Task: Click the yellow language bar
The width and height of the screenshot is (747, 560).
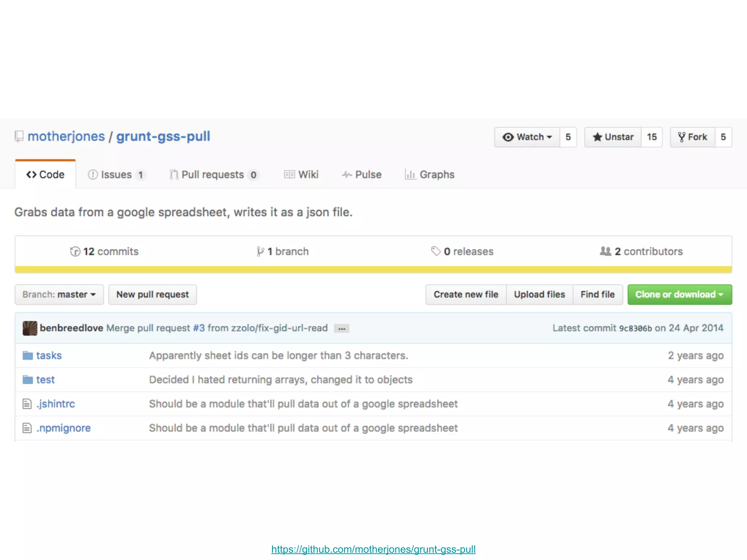Action: pos(373,270)
